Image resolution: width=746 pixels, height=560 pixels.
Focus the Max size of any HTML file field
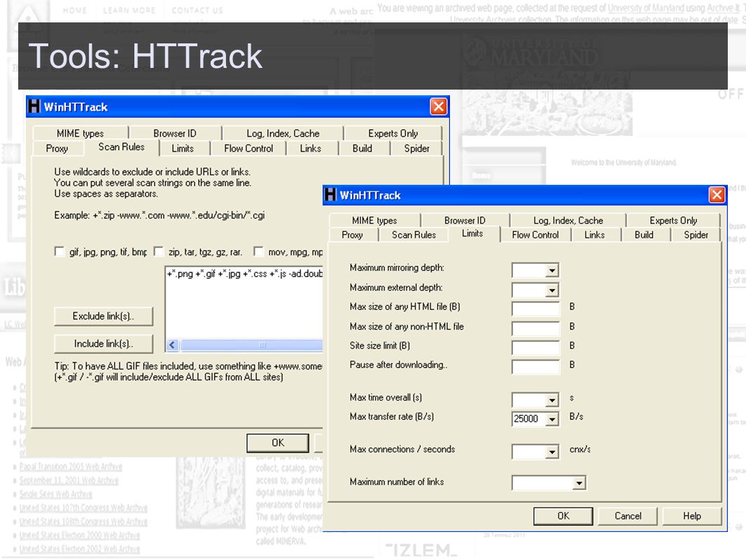[x=536, y=309]
